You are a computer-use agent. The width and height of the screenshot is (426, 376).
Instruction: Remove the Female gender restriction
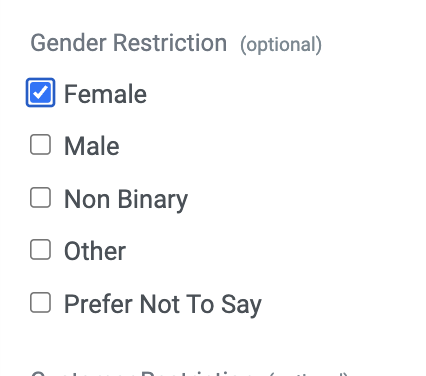tap(40, 93)
